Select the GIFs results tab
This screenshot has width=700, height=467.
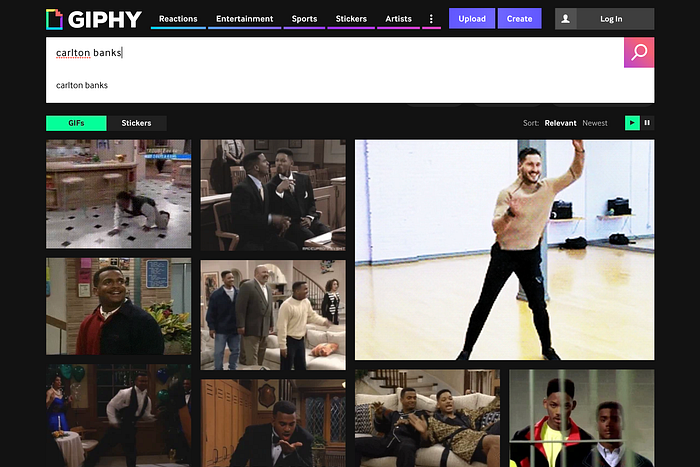point(76,123)
